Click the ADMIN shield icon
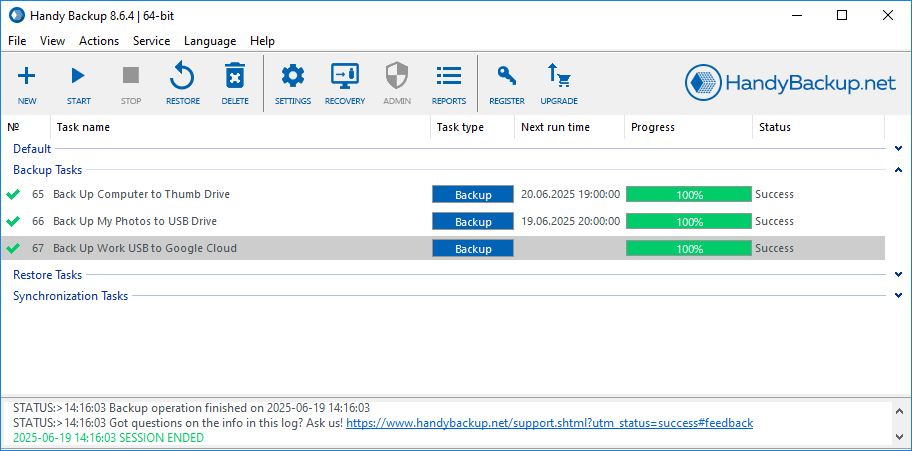Viewport: 912px width, 451px height. tap(397, 76)
